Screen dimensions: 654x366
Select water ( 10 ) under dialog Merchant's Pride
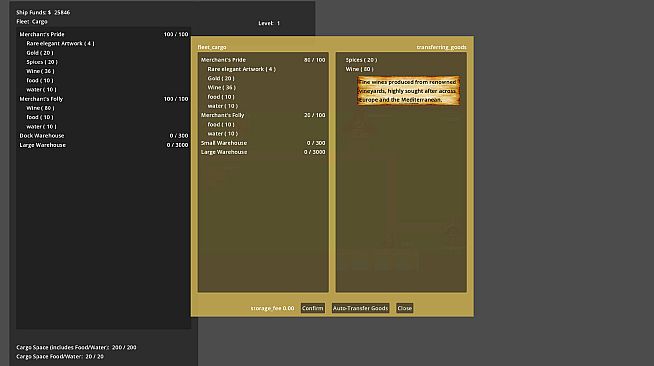coord(223,106)
